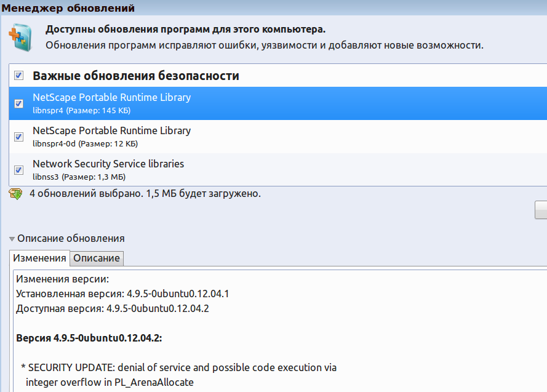
Task: Disable the libnss3 update checkbox
Action: click(19, 170)
